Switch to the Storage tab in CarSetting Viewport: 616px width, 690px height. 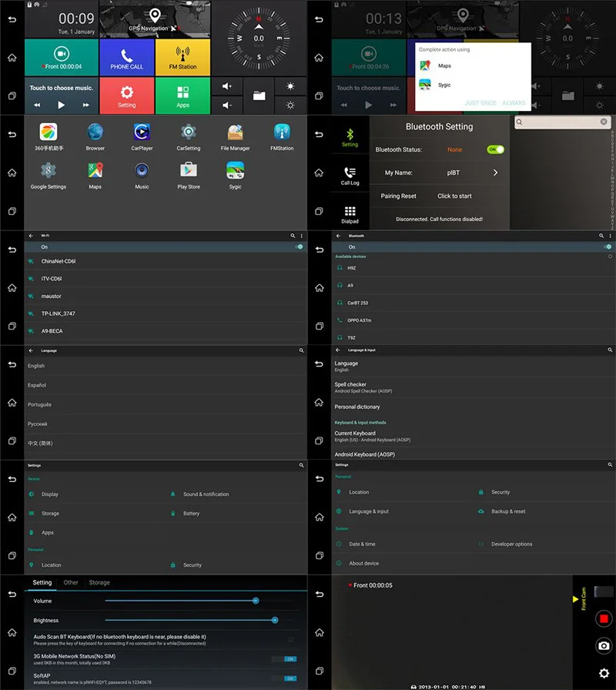pyautogui.click(x=99, y=582)
